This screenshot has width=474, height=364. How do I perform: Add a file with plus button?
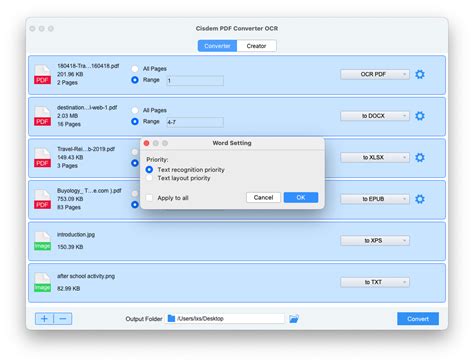click(x=44, y=319)
